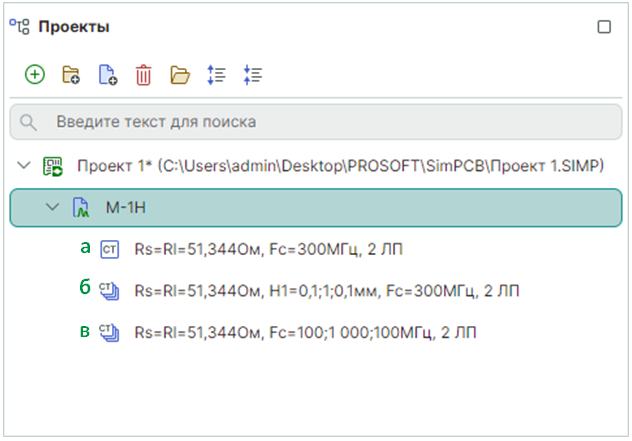Open project using open folder icon
Viewport: 632px width, 441px height.
point(180,75)
